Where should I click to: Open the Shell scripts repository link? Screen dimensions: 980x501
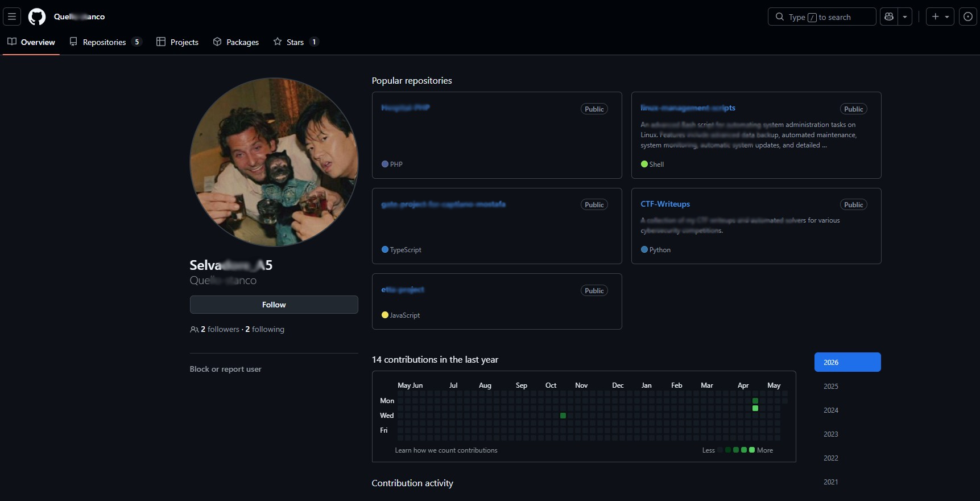tap(688, 108)
